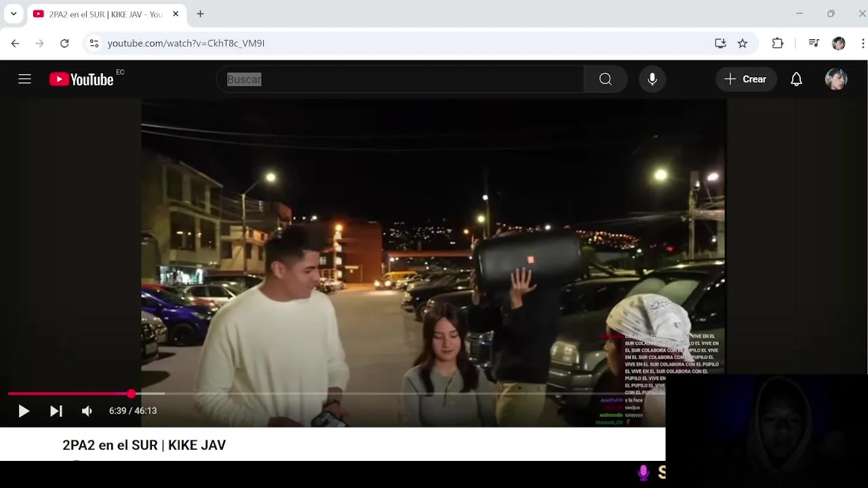The width and height of the screenshot is (868, 488).
Task: Click the purple microphone icon at bottom
Action: pyautogui.click(x=644, y=472)
